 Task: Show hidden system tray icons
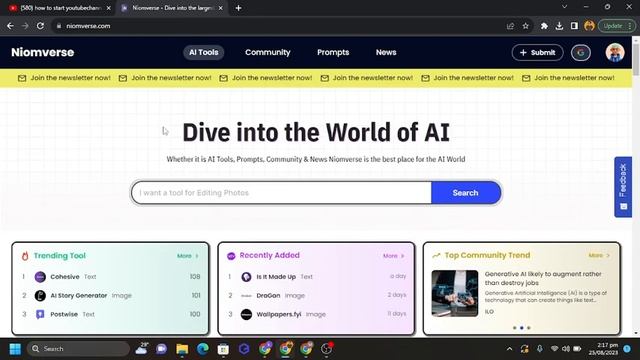pos(509,349)
